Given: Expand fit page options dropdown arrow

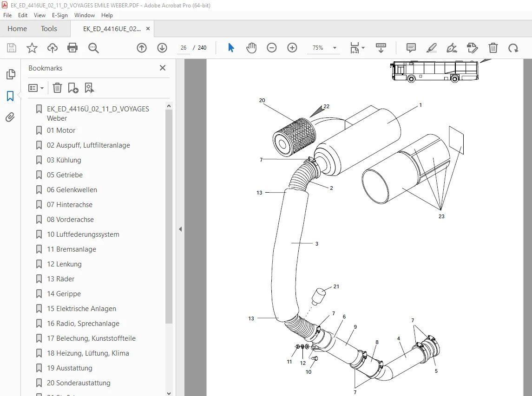Looking at the screenshot, I should (x=363, y=48).
